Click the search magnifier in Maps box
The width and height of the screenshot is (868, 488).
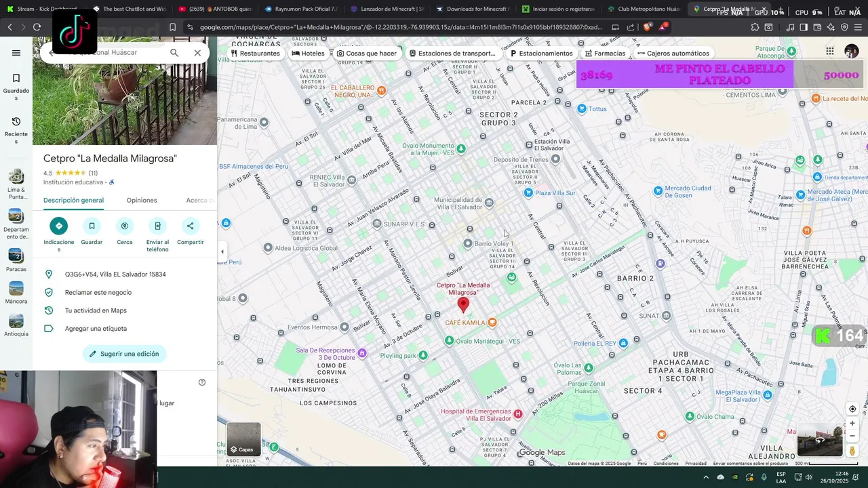coord(174,53)
